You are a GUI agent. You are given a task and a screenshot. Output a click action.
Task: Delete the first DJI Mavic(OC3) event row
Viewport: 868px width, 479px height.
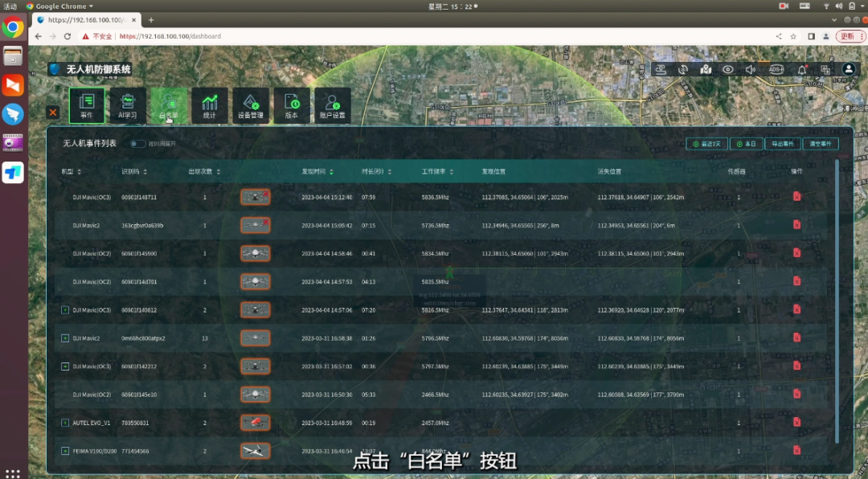coord(796,197)
